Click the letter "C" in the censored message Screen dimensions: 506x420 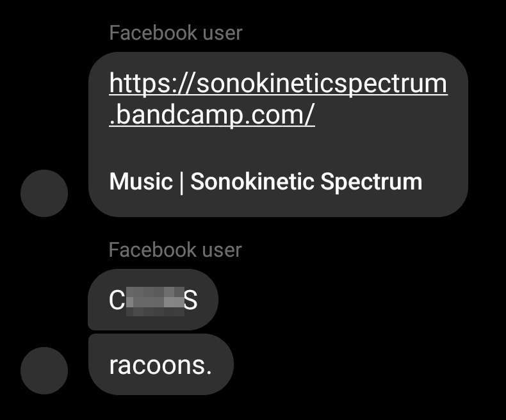coord(117,300)
